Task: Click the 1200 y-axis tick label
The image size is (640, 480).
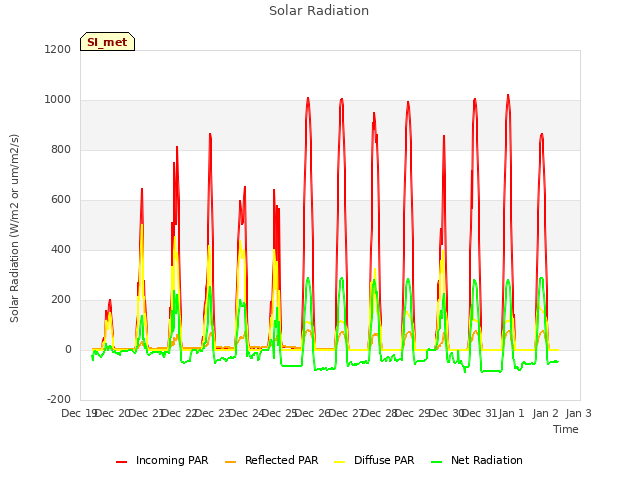Action: (x=58, y=49)
